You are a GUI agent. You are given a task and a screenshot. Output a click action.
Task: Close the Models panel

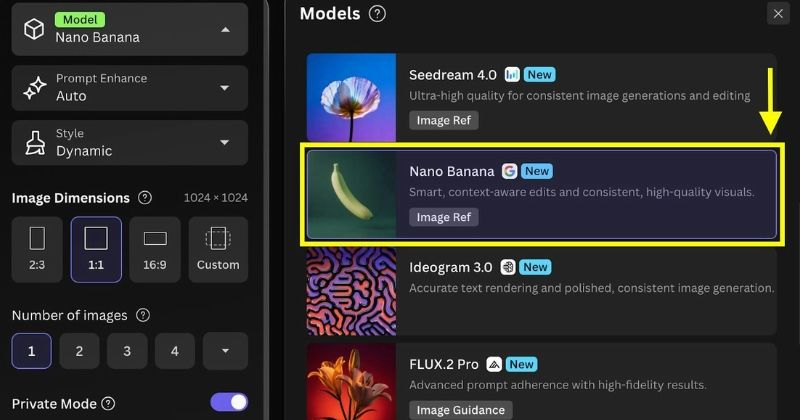click(778, 14)
